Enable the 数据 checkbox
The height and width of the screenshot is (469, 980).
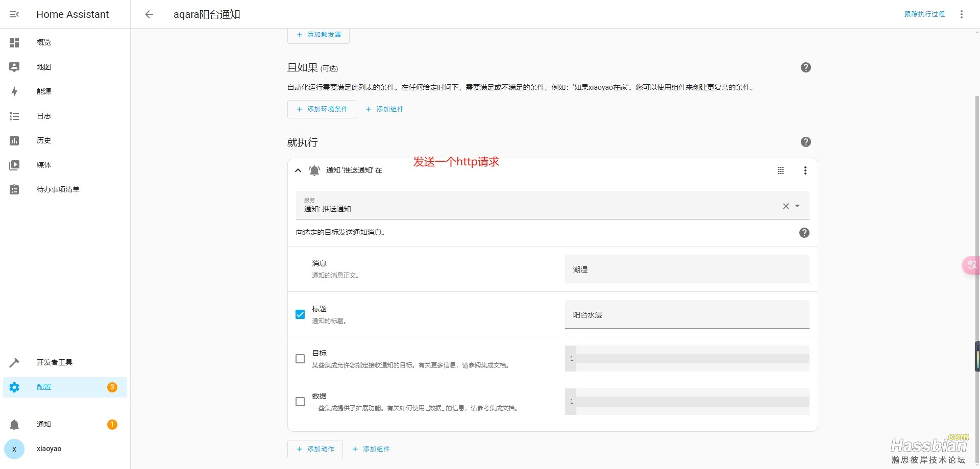coord(300,402)
